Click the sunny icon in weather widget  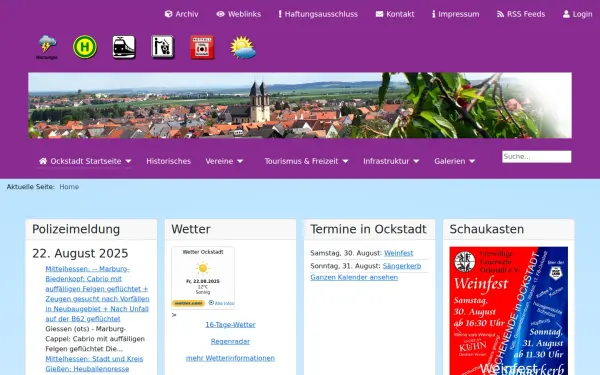click(203, 268)
